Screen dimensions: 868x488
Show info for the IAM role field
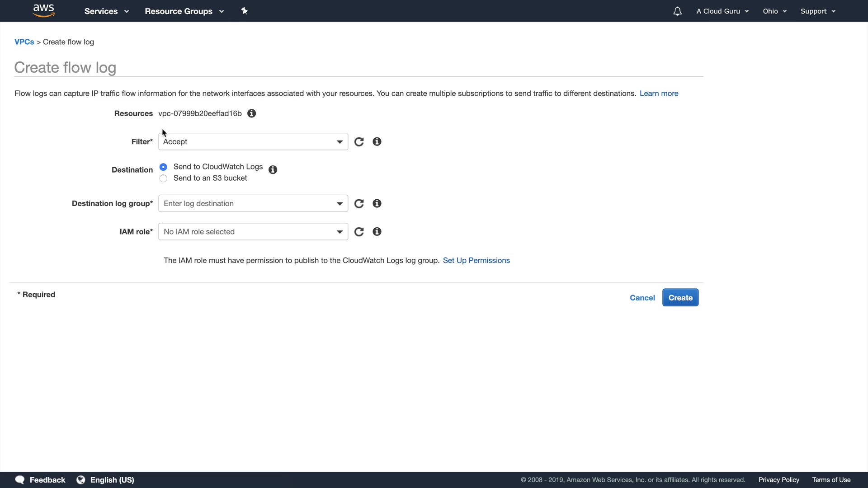[x=377, y=232]
